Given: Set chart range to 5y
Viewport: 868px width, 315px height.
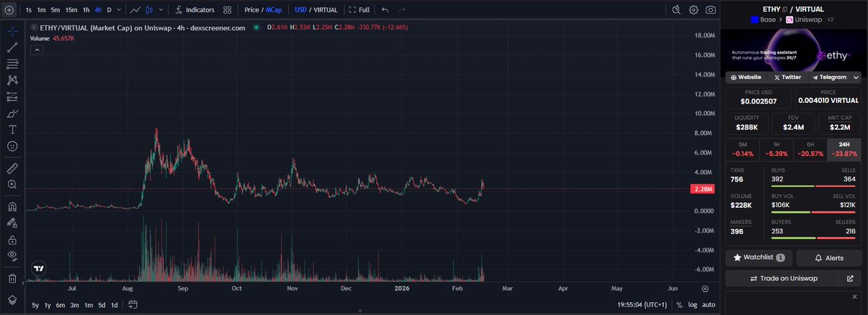Looking at the screenshot, I should [x=37, y=305].
